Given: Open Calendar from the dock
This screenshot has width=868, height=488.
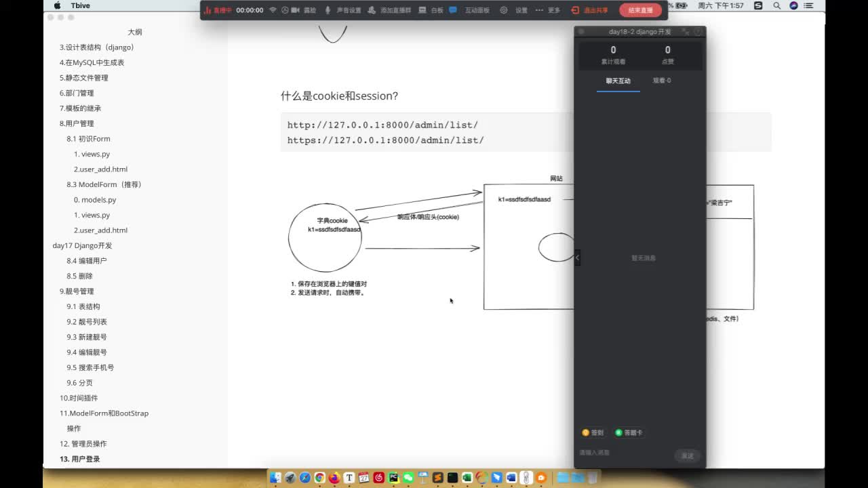Looking at the screenshot, I should tap(364, 478).
